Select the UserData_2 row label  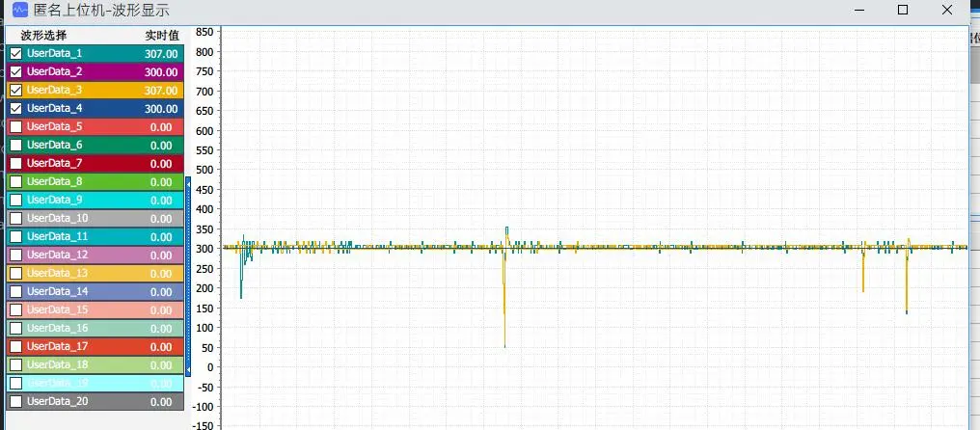coord(55,71)
